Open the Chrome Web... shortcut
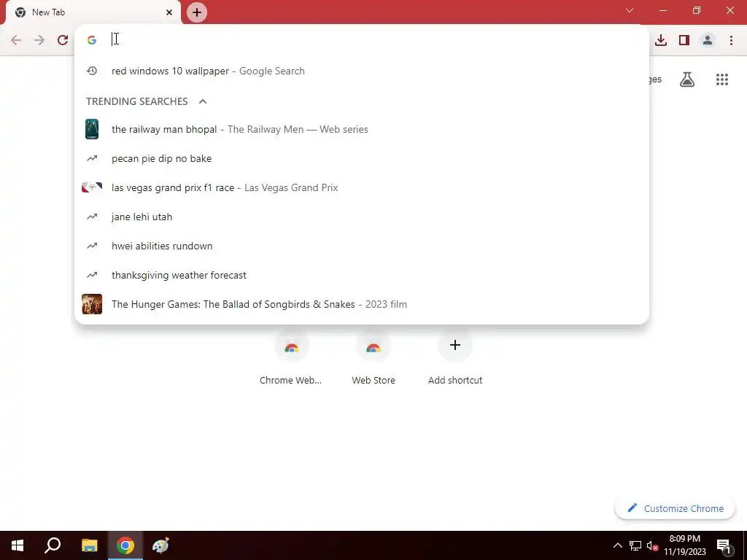The image size is (747, 560). tap(291, 358)
